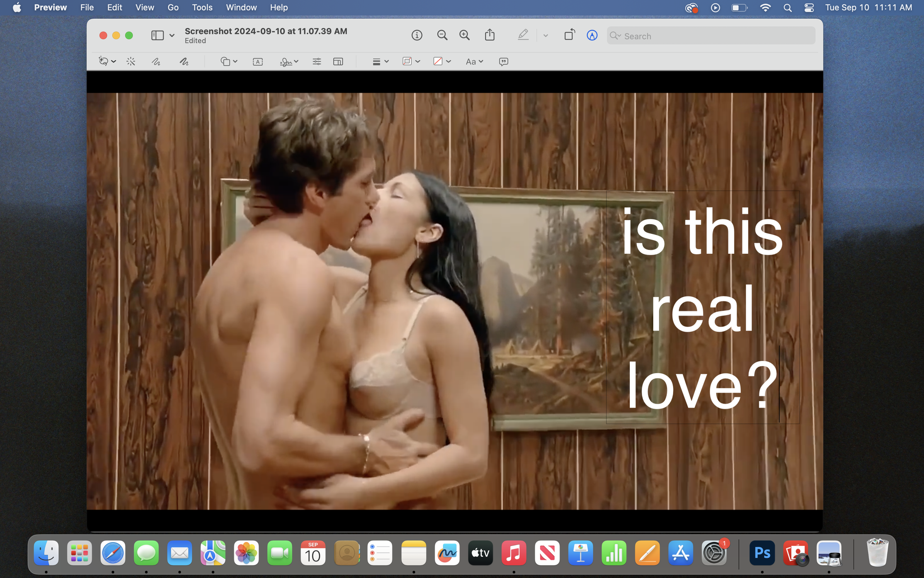The image size is (924, 578).
Task: Expand the Shapes dropdown arrow
Action: [235, 61]
